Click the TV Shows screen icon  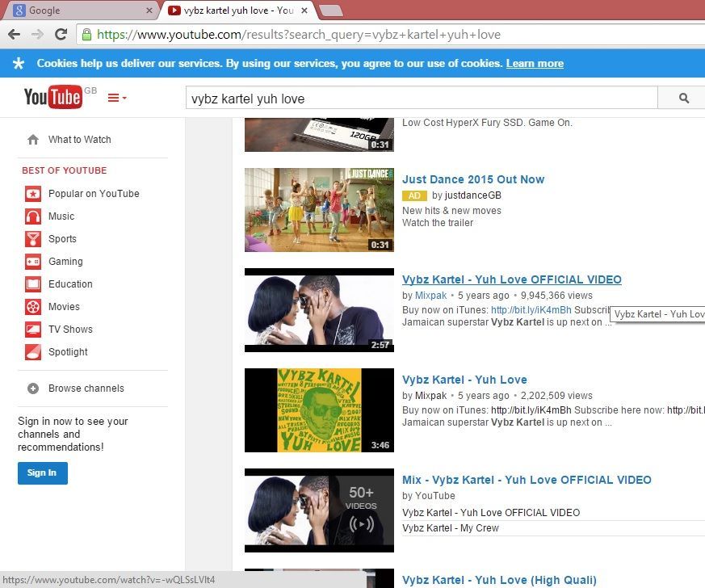tap(33, 330)
